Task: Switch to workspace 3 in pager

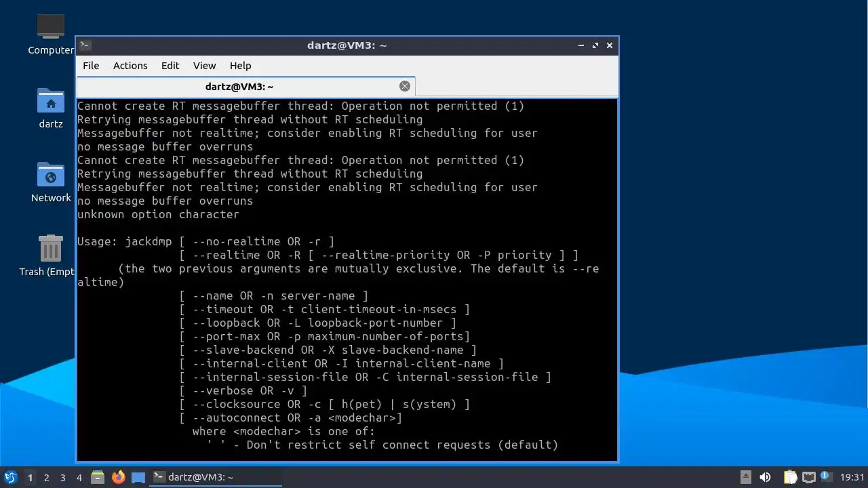Action: click(62, 478)
